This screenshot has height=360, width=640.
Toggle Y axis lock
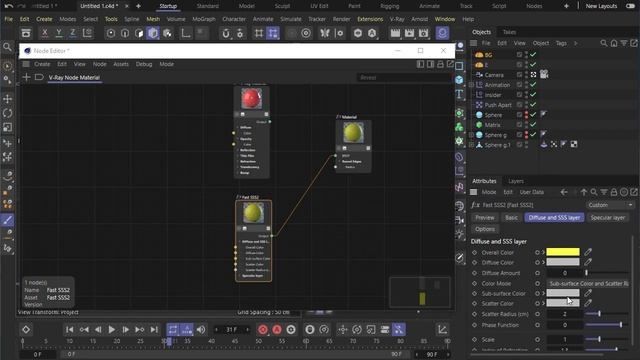tap(59, 33)
